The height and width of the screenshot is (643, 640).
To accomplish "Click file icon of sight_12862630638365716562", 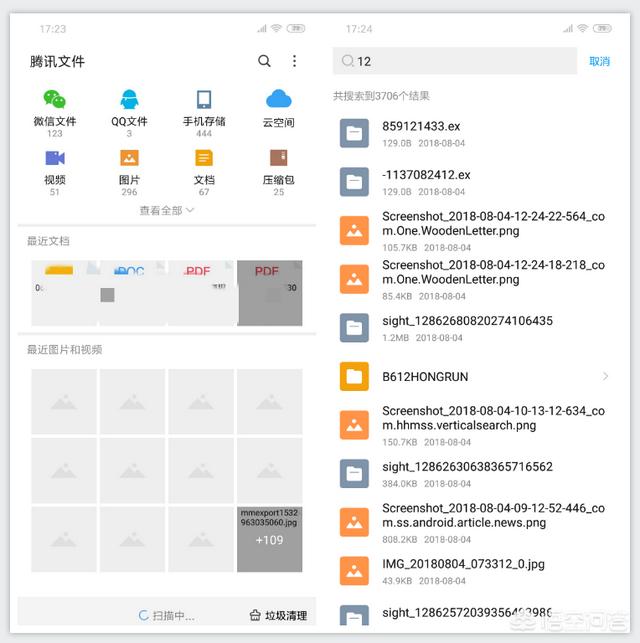I will 354,474.
